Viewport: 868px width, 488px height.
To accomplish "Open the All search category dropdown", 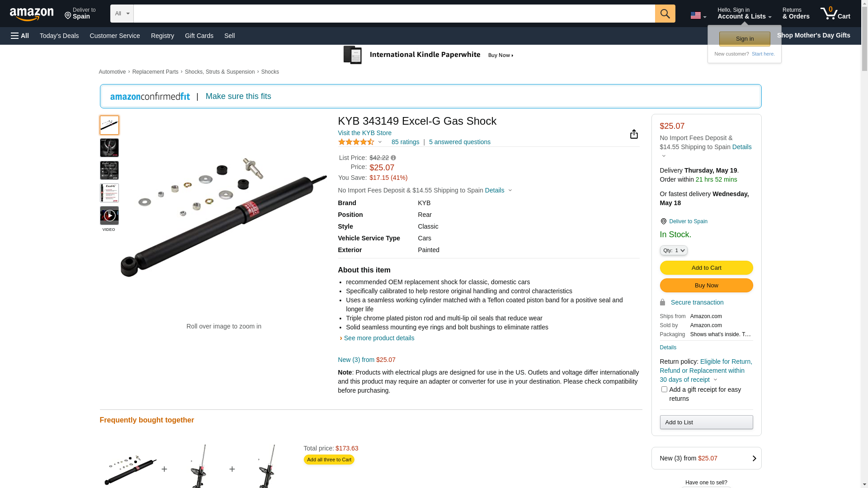I will point(122,14).
